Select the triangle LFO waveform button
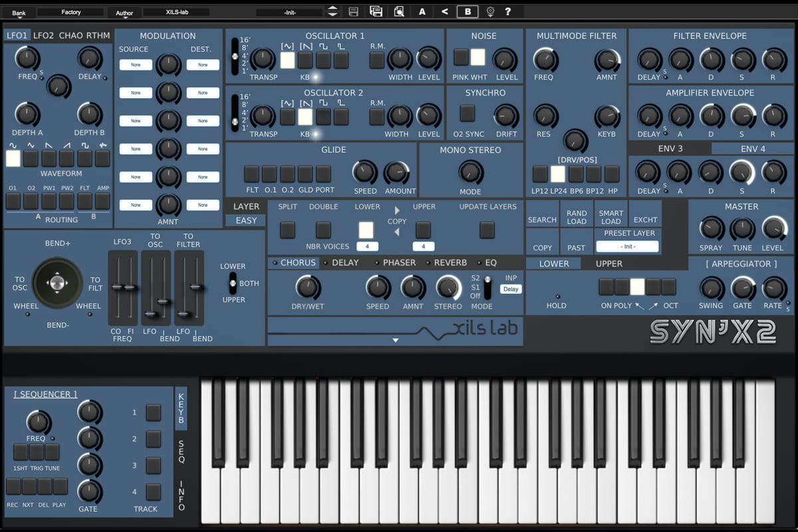The height and width of the screenshot is (532, 798). tap(31, 158)
